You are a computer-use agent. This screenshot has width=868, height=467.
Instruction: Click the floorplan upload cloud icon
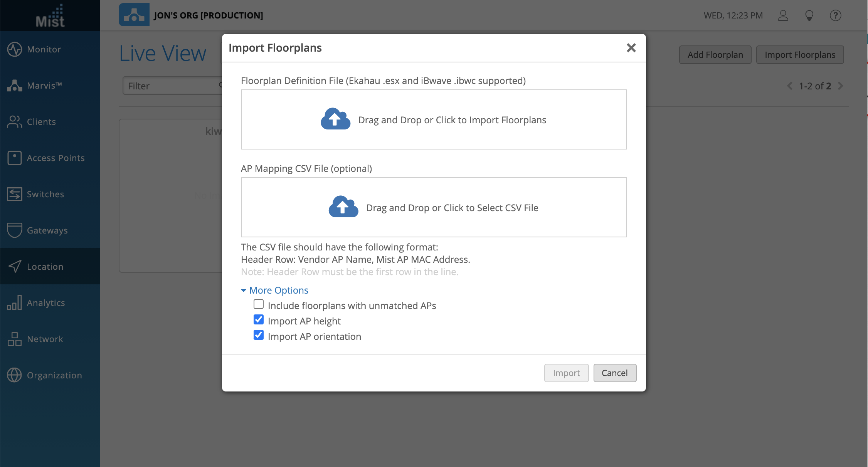(x=335, y=119)
